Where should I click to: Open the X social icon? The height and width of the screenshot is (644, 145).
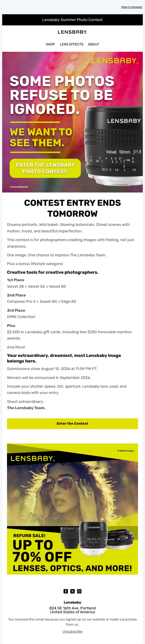(x=72, y=591)
